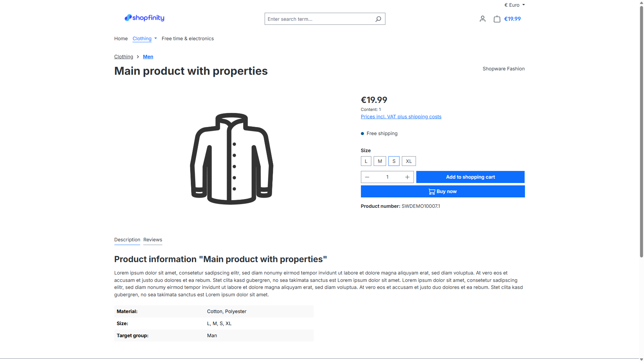Click the shopfinity logo
Viewport: 644px width, 362px height.
click(x=144, y=18)
